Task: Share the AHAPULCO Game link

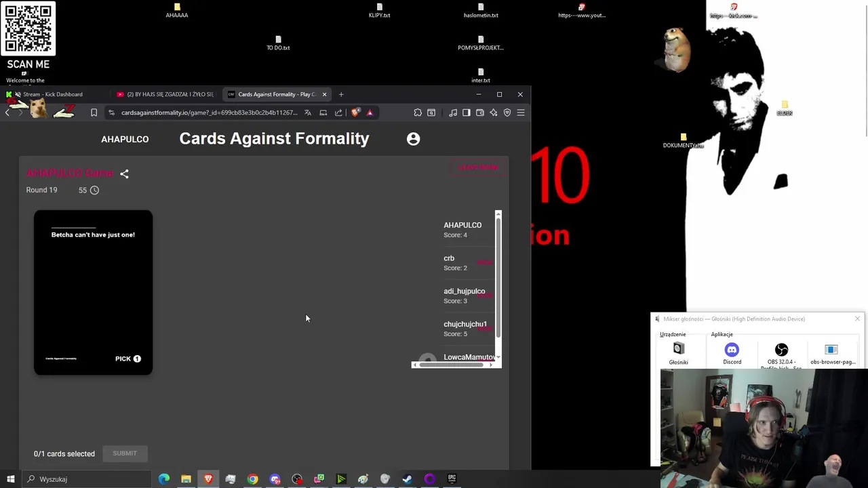Action: click(124, 174)
